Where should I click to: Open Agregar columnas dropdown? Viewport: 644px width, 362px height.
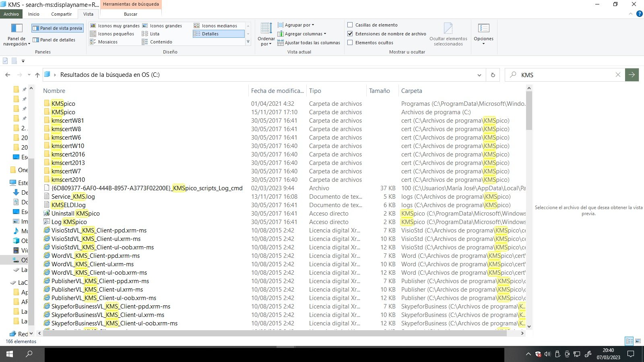pyautogui.click(x=302, y=34)
